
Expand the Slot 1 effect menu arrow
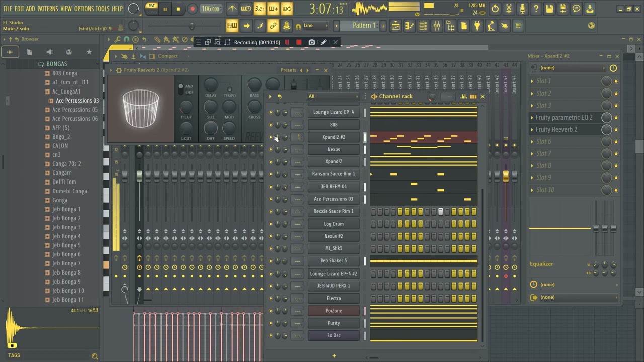[532, 81]
